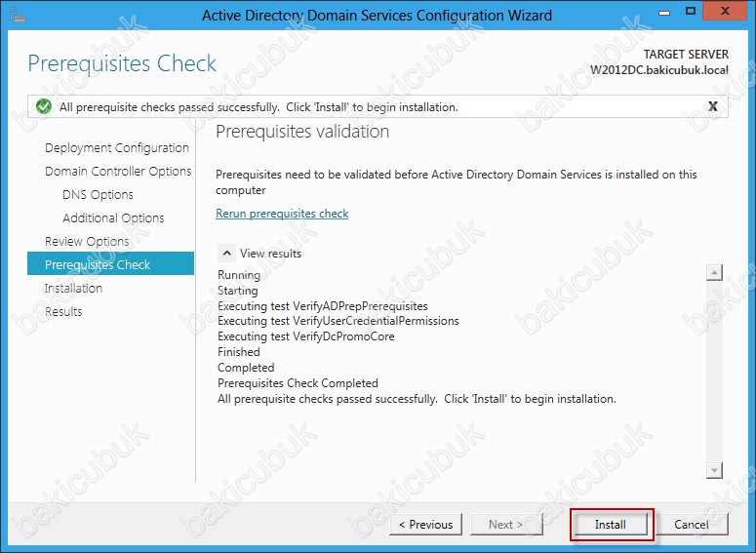Click the last results line about passed checks
The image size is (756, 553).
pyautogui.click(x=417, y=399)
